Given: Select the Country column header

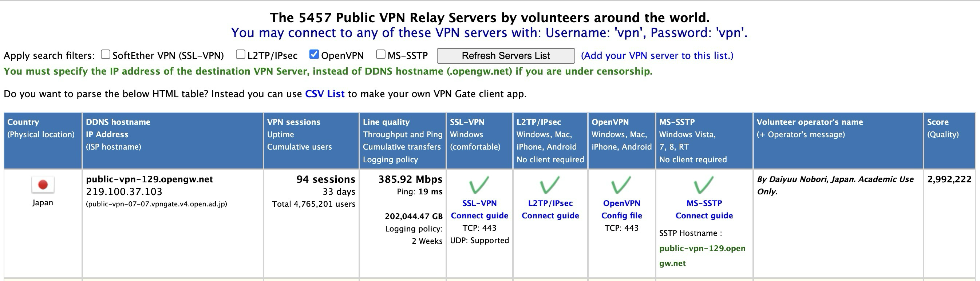Looking at the screenshot, I should point(43,141).
